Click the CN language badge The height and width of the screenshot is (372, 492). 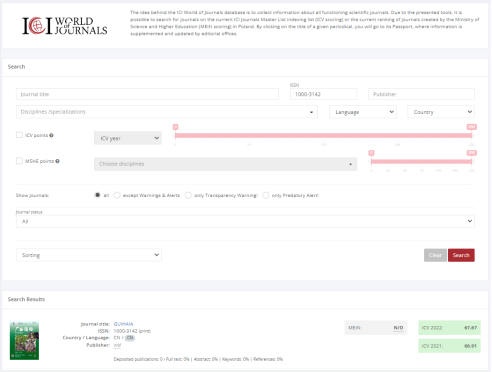pos(130,338)
